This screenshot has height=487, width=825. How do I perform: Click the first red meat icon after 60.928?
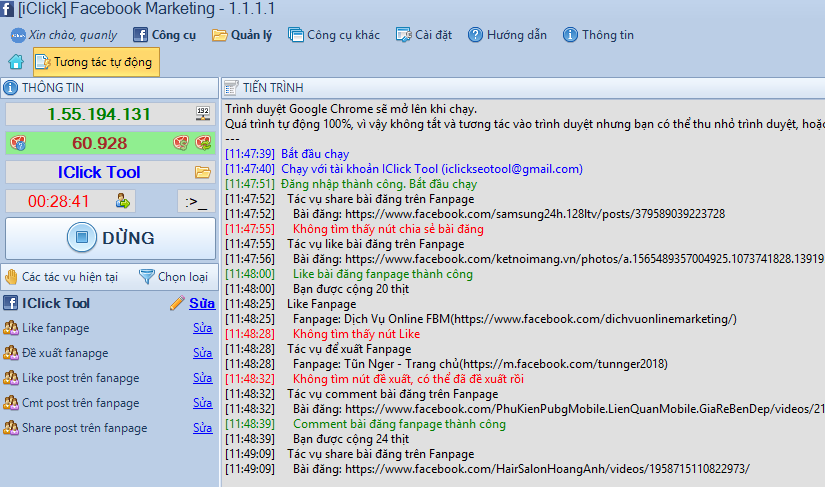click(x=180, y=143)
